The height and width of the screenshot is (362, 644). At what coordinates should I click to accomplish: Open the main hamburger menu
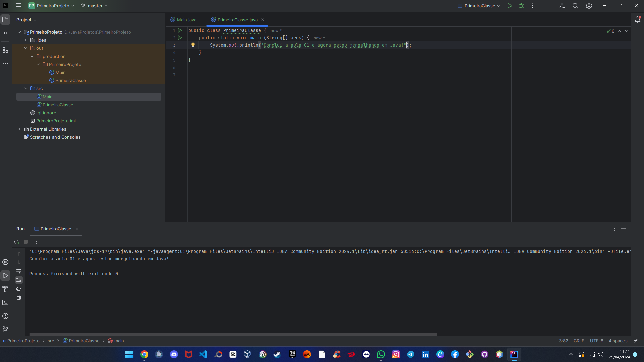tap(18, 6)
